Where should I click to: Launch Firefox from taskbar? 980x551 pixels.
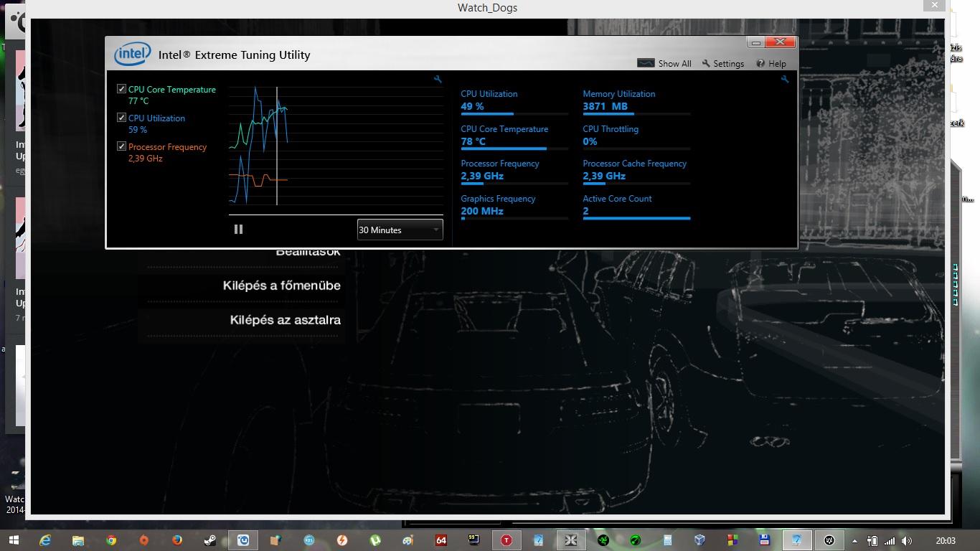tap(177, 540)
